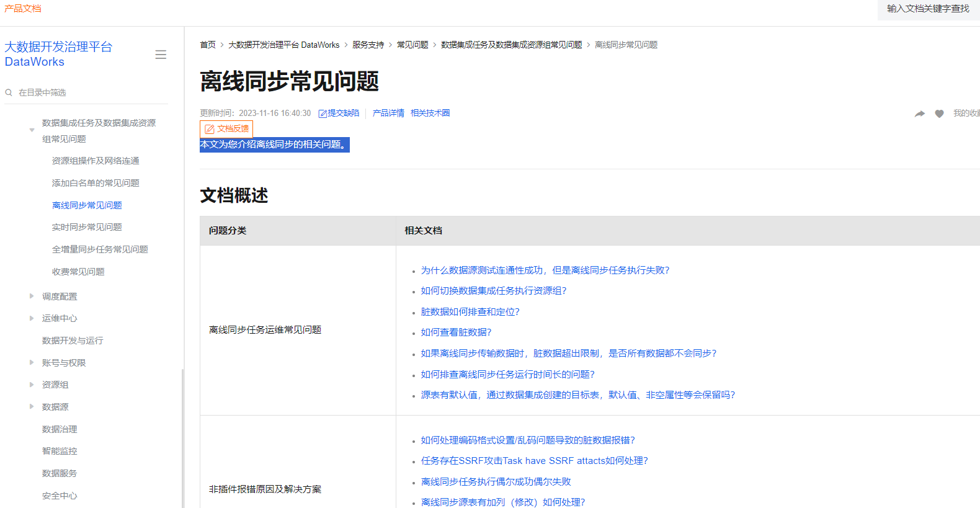The image size is (980, 508).
Task: Open 脏数据超出限制 question link
Action: [569, 353]
